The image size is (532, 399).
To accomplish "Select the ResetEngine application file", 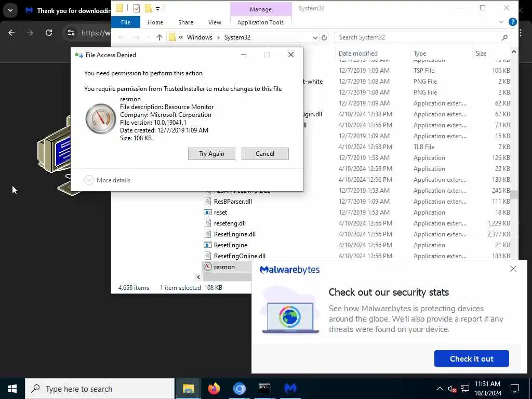I will pyautogui.click(x=231, y=245).
